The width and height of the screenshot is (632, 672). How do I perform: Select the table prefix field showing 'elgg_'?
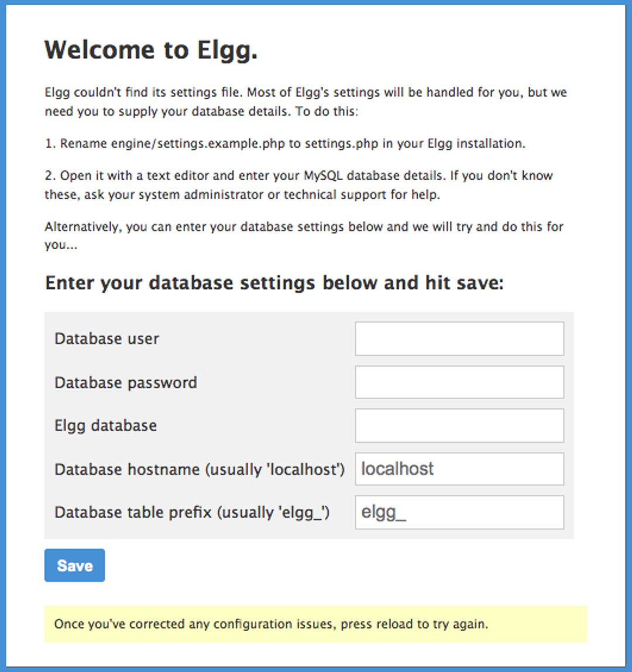tap(458, 511)
